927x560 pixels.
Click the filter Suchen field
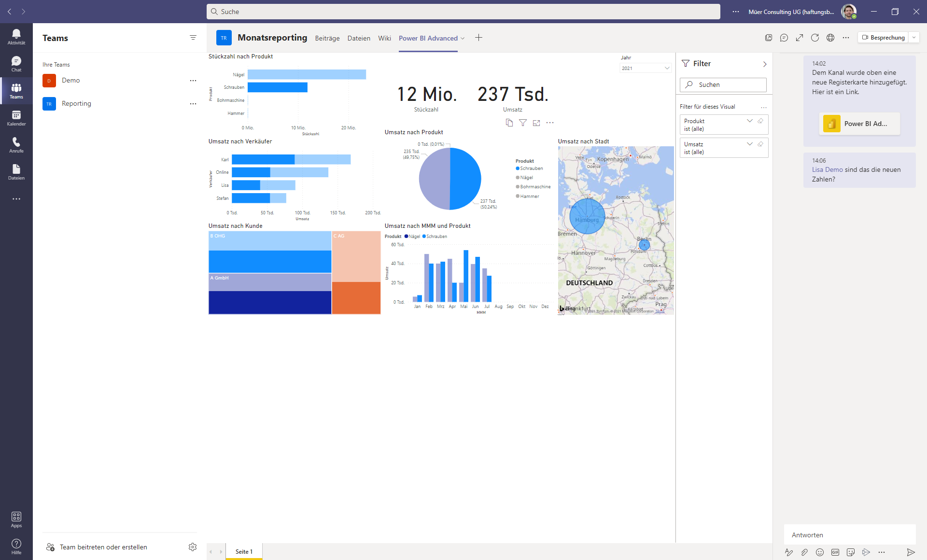(x=723, y=84)
